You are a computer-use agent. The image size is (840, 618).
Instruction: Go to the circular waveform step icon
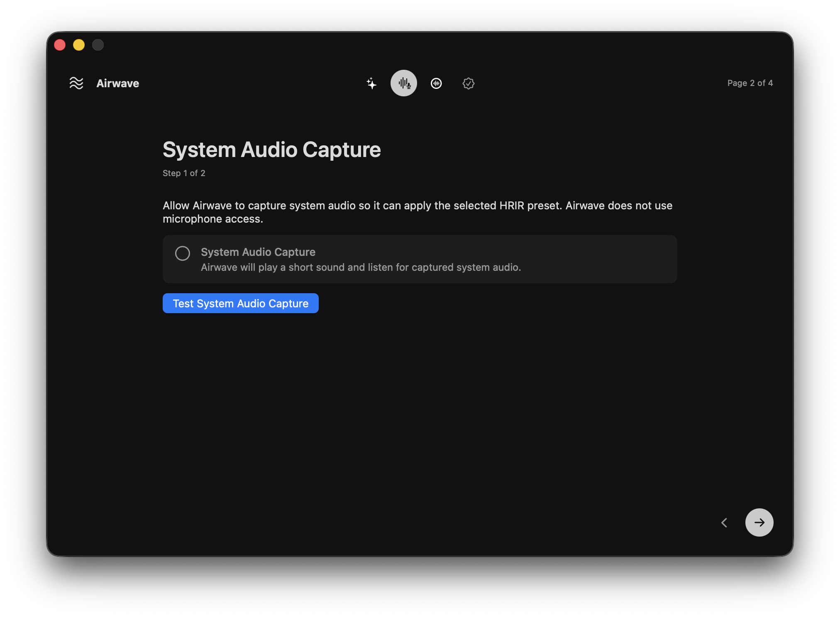(x=436, y=83)
